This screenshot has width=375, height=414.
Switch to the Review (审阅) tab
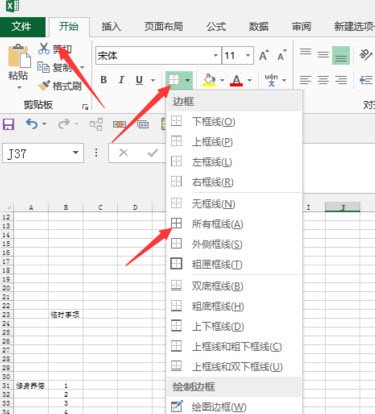(x=301, y=27)
